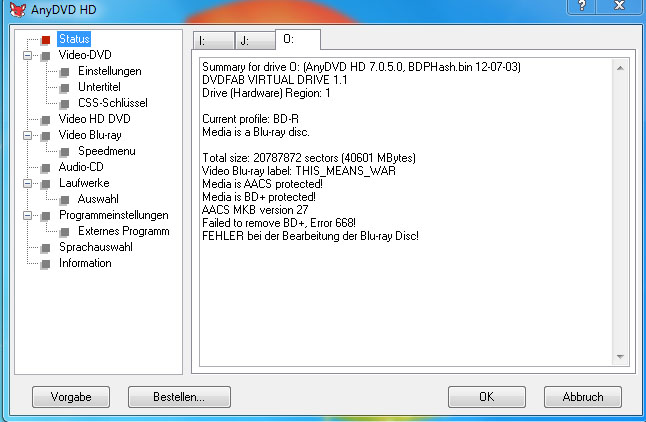Select the Audio-CD entry

tap(81, 167)
